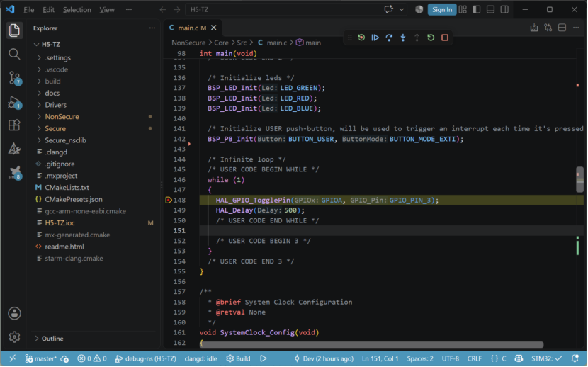Screen dimensions: 588x367
Task: Expand the Secure folder
Action: click(x=94, y=128)
